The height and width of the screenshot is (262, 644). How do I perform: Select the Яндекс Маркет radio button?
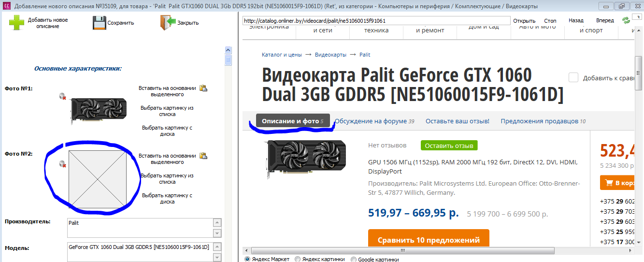click(x=248, y=260)
